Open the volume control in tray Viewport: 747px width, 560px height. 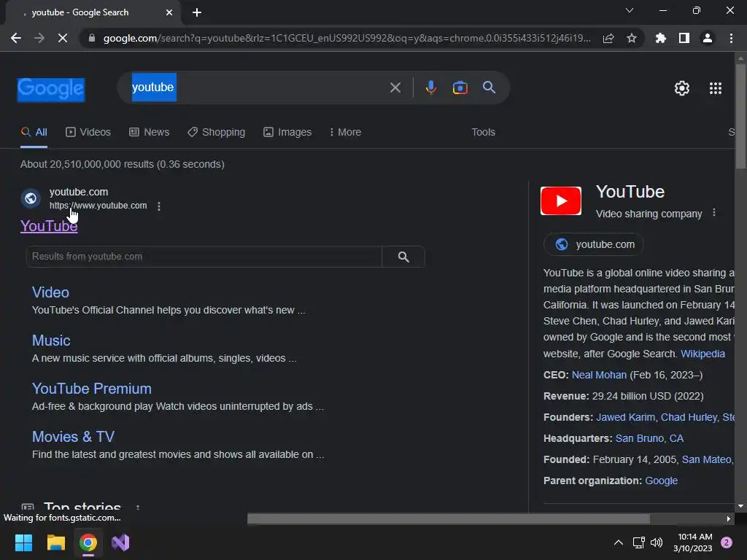click(657, 542)
